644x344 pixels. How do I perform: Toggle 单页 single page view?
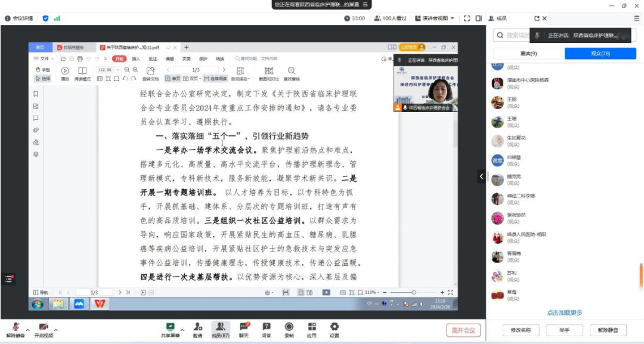pyautogui.click(x=173, y=79)
